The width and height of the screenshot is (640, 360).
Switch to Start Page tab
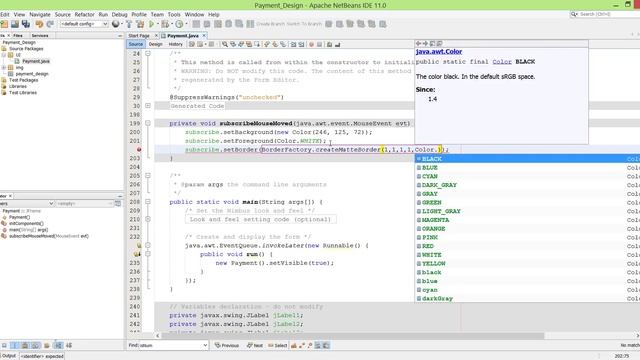[x=139, y=36]
